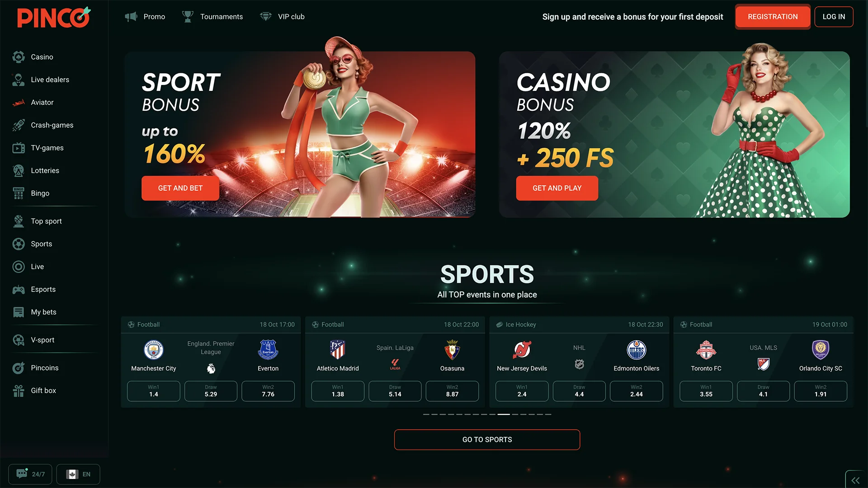Viewport: 868px width, 488px height.
Task: Click the Promo megaphone icon
Action: click(131, 17)
